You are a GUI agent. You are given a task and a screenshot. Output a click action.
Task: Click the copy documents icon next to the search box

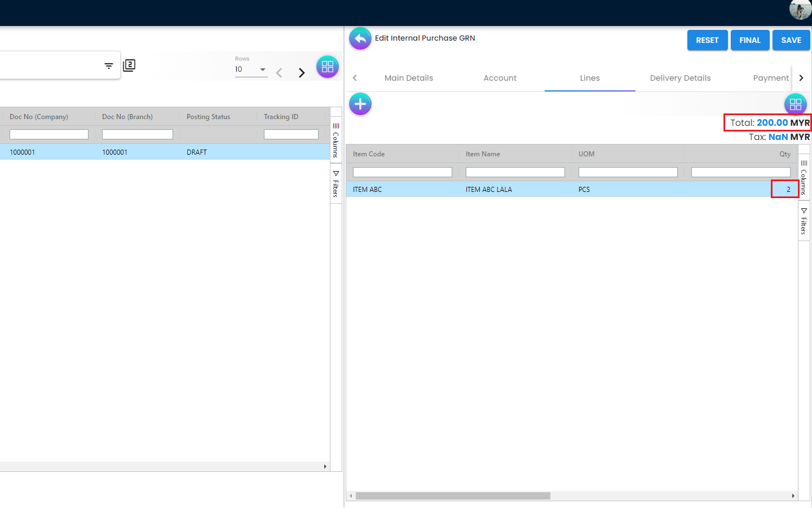pos(129,65)
